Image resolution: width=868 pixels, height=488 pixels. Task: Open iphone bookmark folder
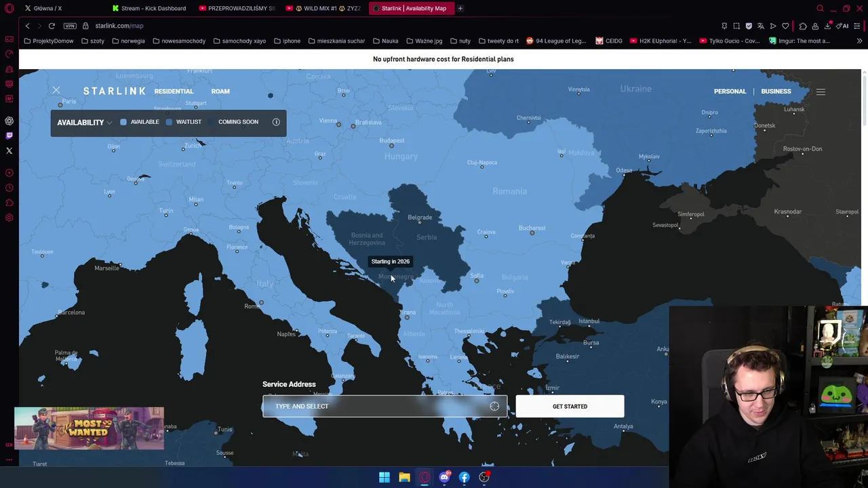point(287,41)
